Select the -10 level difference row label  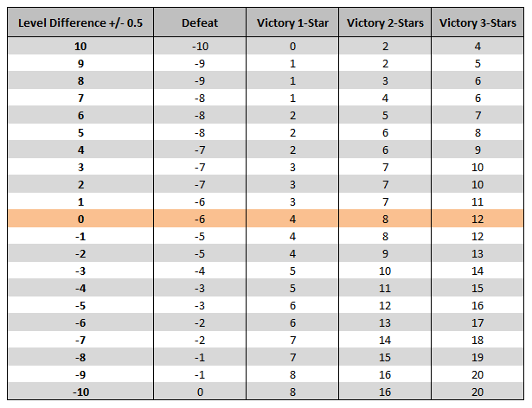pos(80,392)
